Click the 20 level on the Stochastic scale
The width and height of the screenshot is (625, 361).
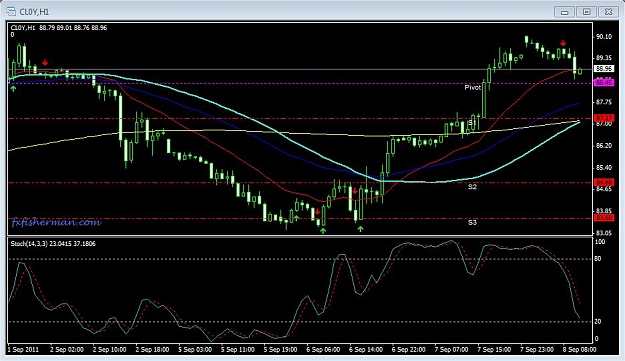[x=598, y=321]
